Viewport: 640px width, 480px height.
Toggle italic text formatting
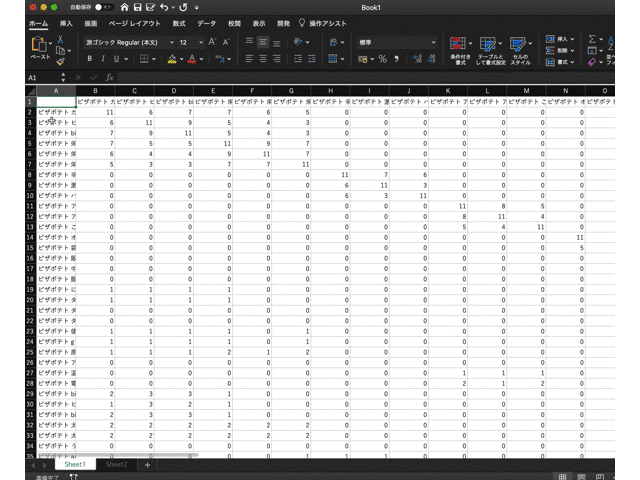(x=103, y=59)
